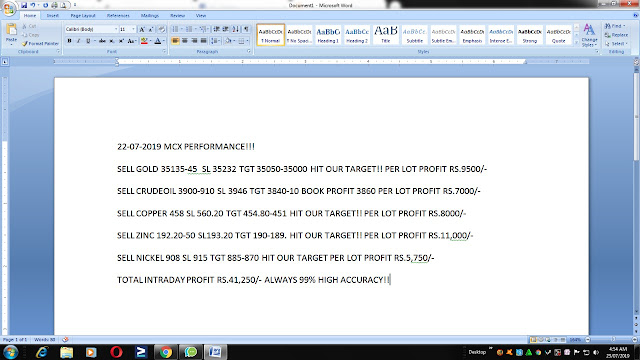640x360 pixels.
Task: Click the Cut command
Action: tap(29, 26)
